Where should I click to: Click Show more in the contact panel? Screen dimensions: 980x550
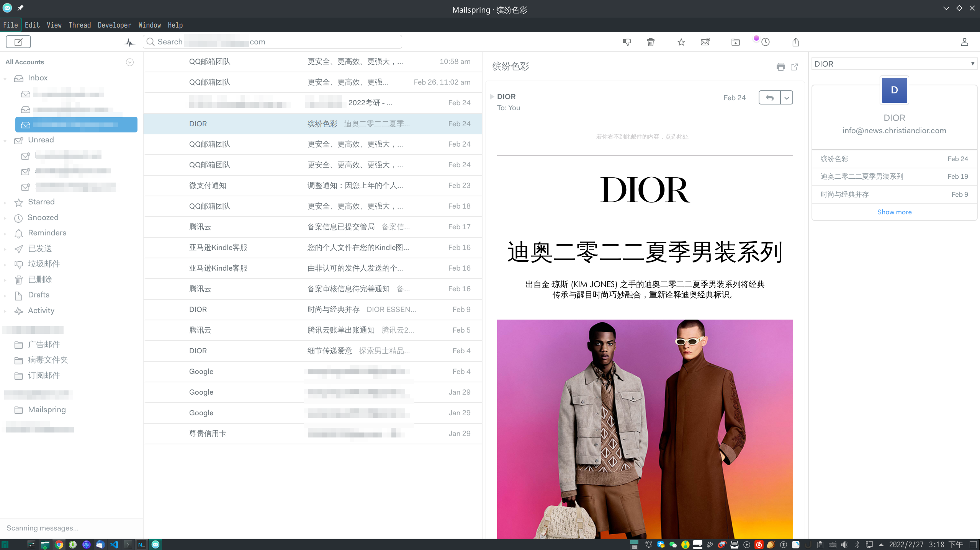(x=894, y=212)
